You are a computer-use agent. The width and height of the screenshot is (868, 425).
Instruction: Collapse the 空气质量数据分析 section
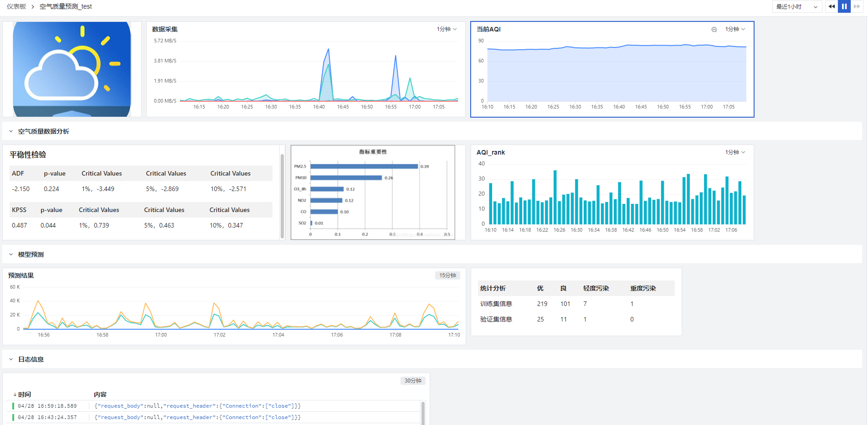pyautogui.click(x=10, y=131)
